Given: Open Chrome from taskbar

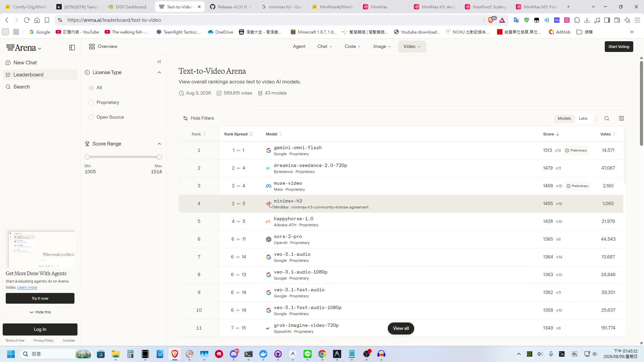Looking at the screenshot, I should 322,354.
